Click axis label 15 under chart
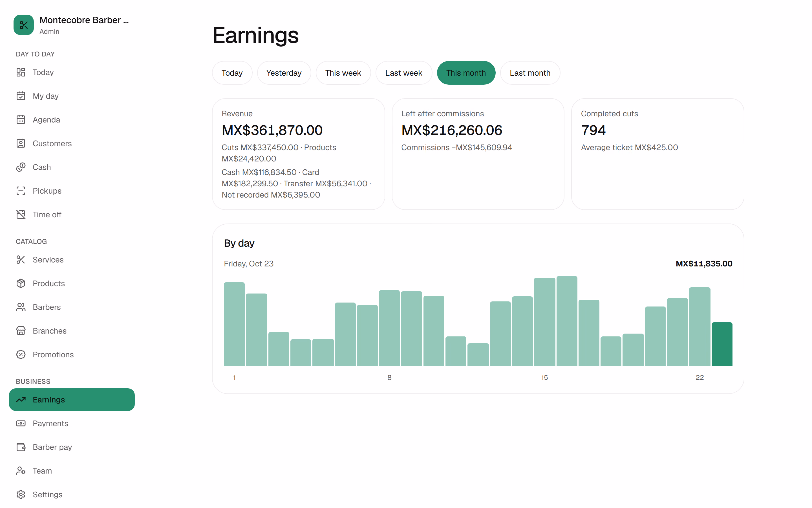 544,378
